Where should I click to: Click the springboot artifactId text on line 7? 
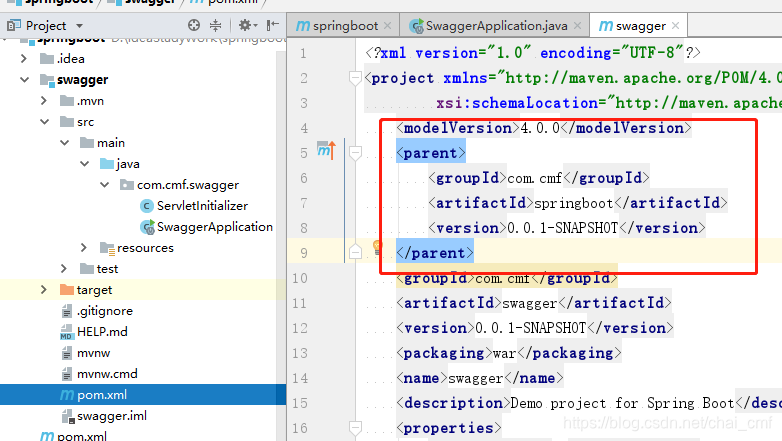point(574,203)
